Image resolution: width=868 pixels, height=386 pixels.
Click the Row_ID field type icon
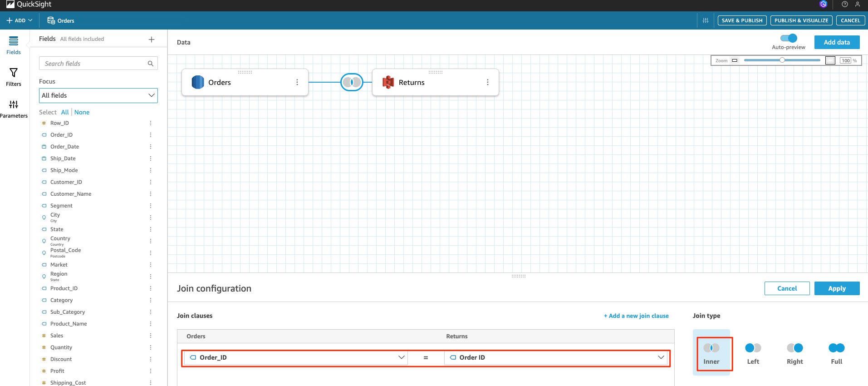[44, 123]
